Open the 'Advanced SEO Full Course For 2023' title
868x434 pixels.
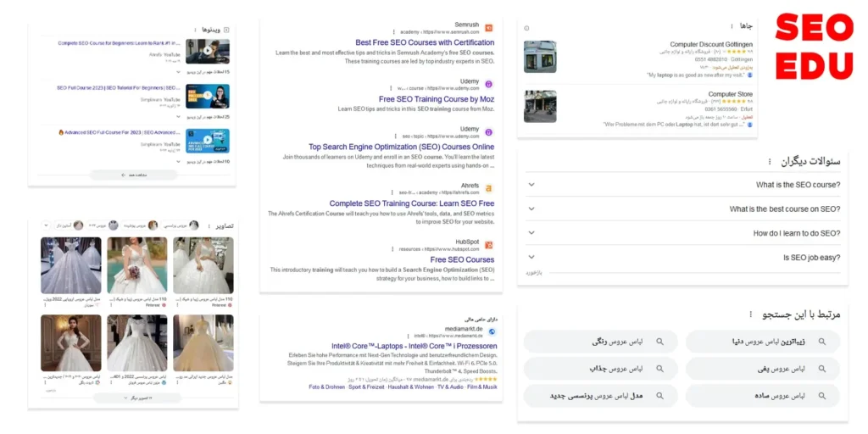120,132
